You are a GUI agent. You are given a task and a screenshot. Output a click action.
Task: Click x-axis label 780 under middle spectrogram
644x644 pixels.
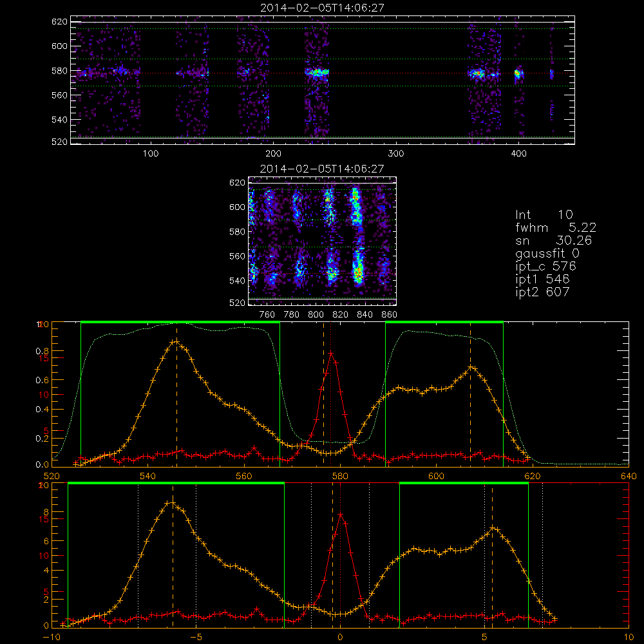coord(292,315)
